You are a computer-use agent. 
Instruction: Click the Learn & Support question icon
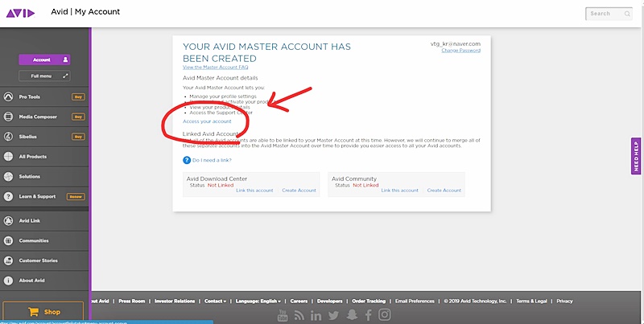(8, 196)
